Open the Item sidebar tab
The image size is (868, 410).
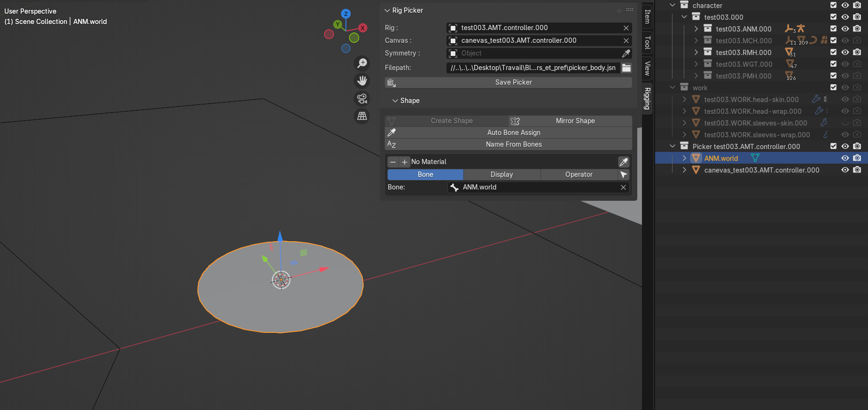pos(647,16)
